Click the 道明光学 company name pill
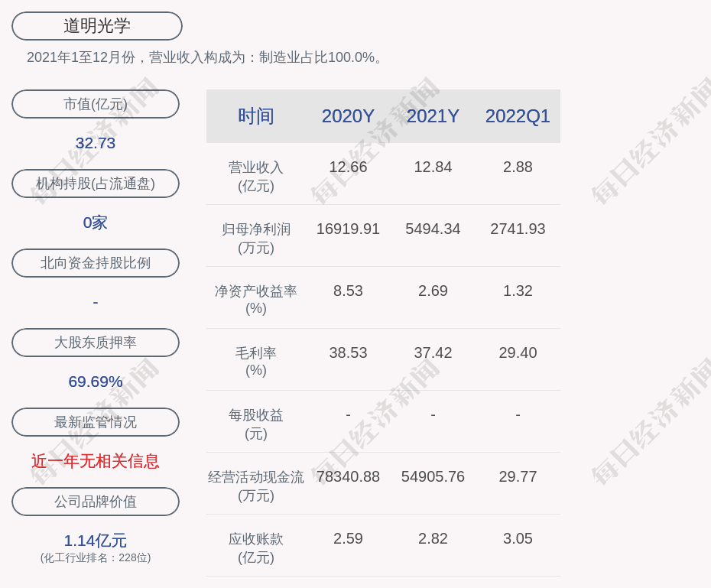The image size is (711, 588). 97,26
